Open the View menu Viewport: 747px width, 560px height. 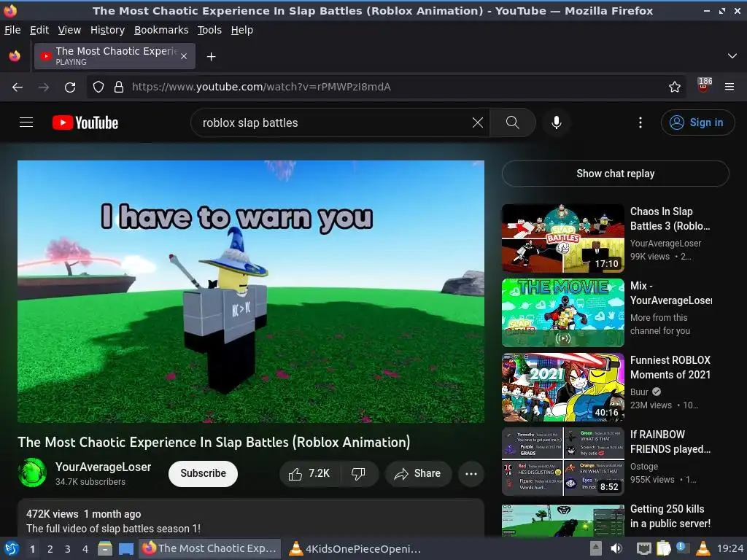[x=69, y=30]
